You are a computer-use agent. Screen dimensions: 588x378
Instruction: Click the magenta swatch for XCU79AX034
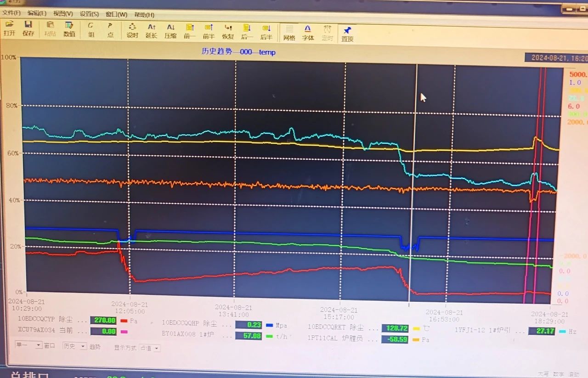click(124, 331)
